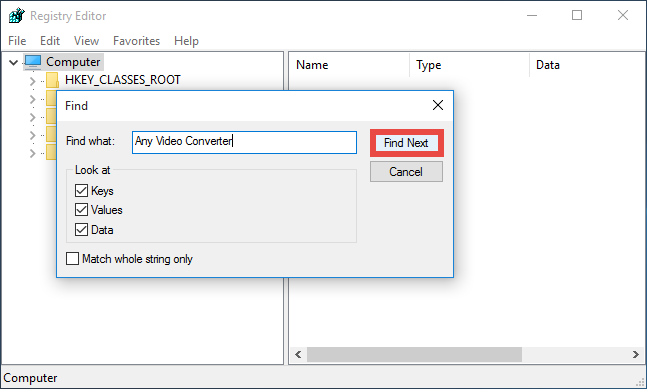Click the Cancel button in Find dialog
Screen dimensions: 647x389
click(x=406, y=172)
